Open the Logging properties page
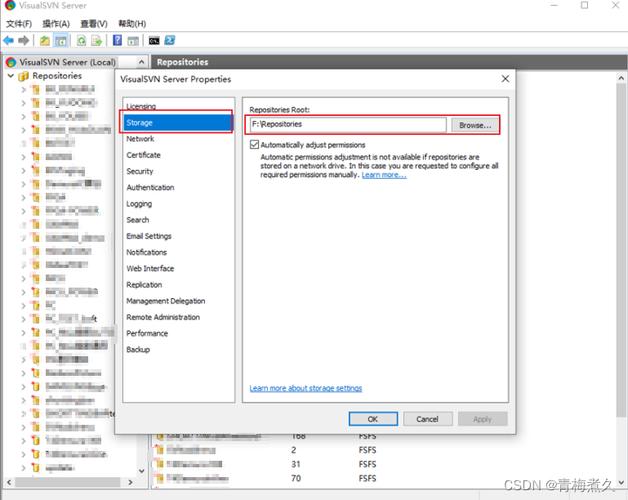The width and height of the screenshot is (628, 500). [x=139, y=204]
